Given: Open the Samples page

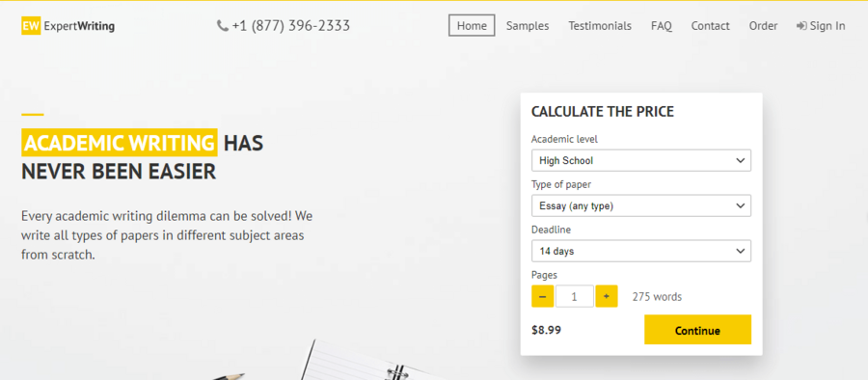Looking at the screenshot, I should point(528,25).
